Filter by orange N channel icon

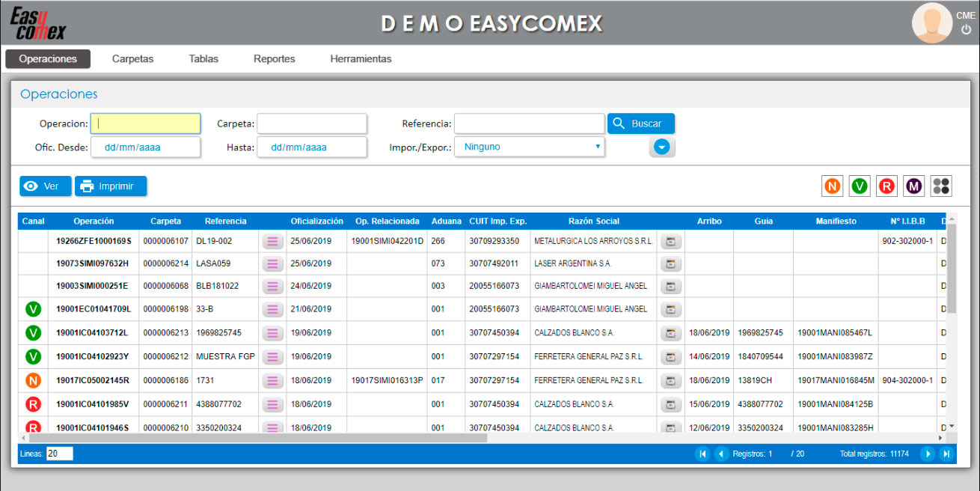point(832,186)
